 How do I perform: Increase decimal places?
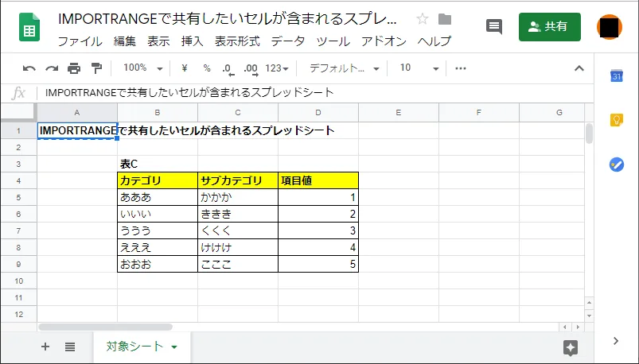251,68
